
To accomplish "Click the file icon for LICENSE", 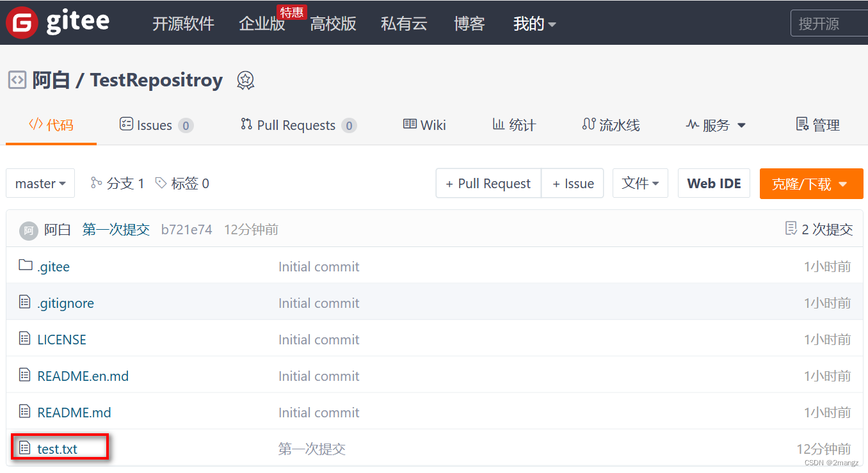I will coord(25,339).
